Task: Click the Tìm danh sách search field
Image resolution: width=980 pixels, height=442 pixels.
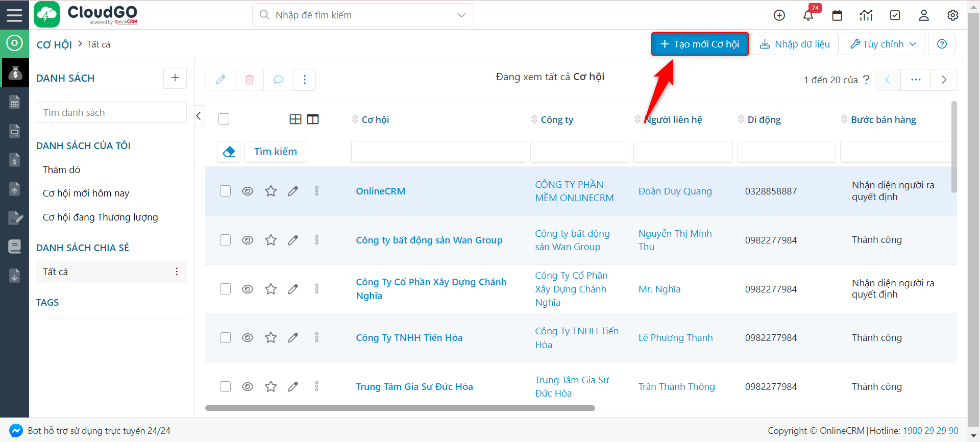Action: tap(111, 112)
